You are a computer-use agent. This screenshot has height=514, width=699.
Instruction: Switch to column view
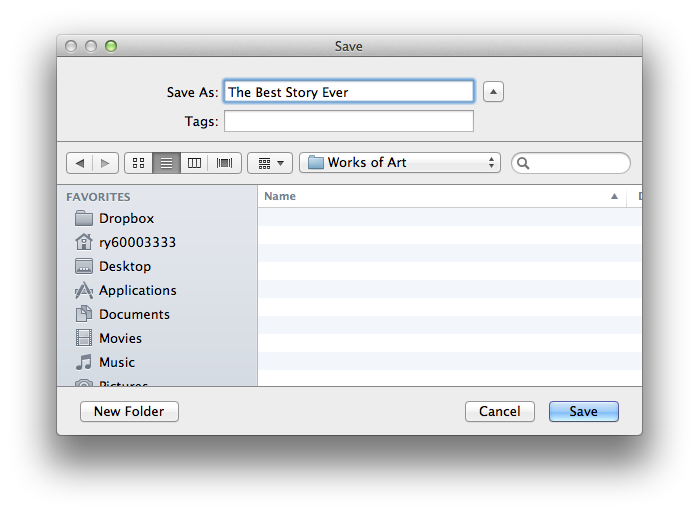point(194,163)
